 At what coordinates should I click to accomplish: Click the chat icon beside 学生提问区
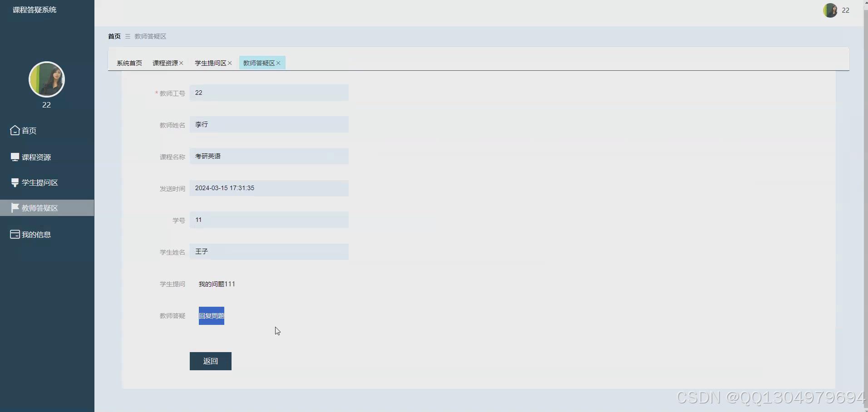15,182
